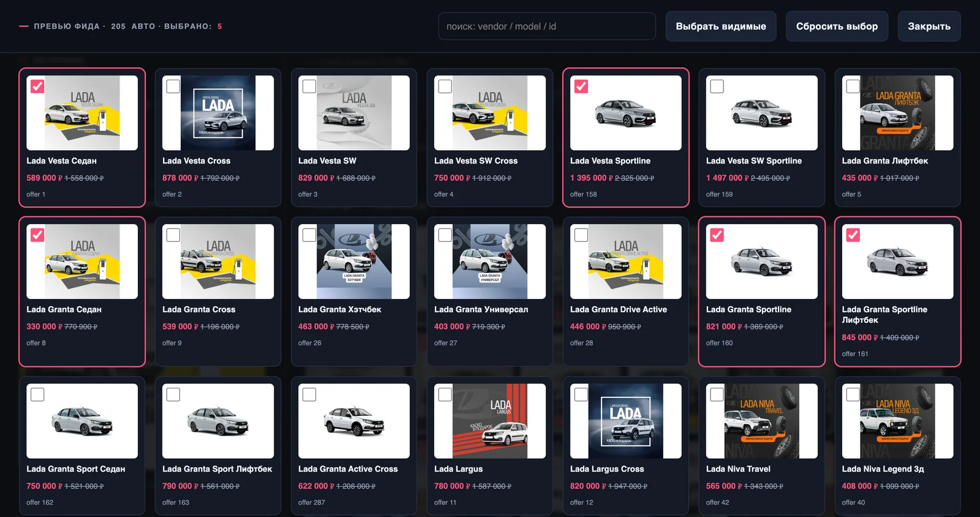Focus the vendor / model / id search field
980x517 pixels.
pyautogui.click(x=547, y=26)
